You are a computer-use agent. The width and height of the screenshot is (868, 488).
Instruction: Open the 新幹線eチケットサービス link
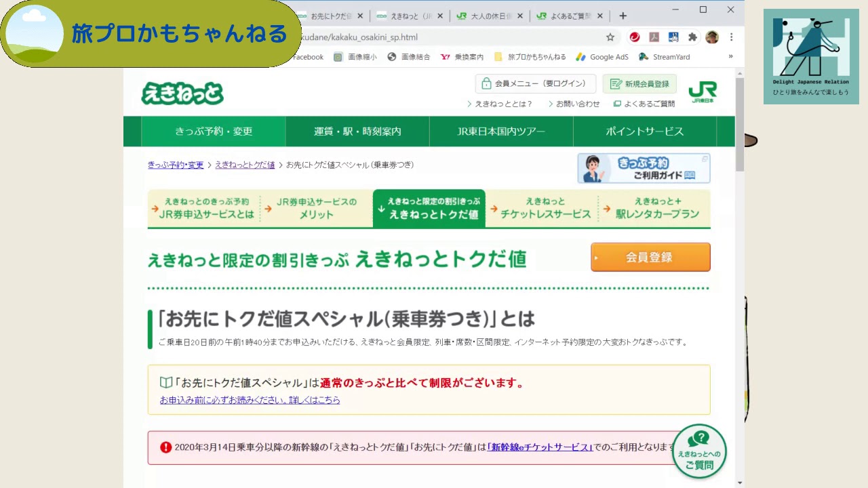540,447
